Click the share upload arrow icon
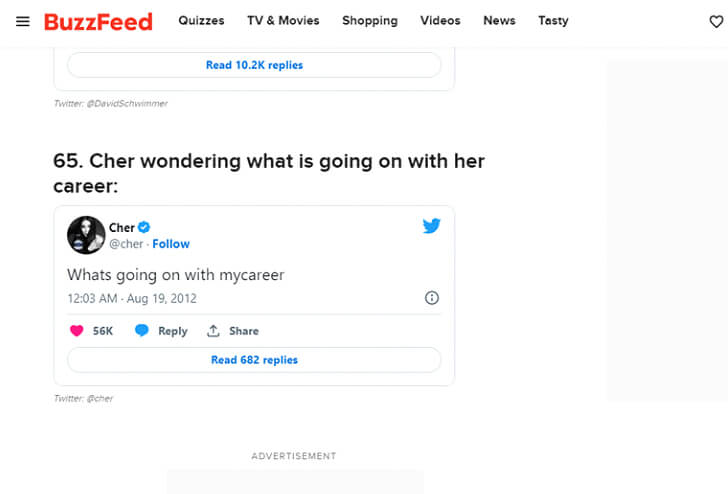728x494 pixels. (x=213, y=331)
